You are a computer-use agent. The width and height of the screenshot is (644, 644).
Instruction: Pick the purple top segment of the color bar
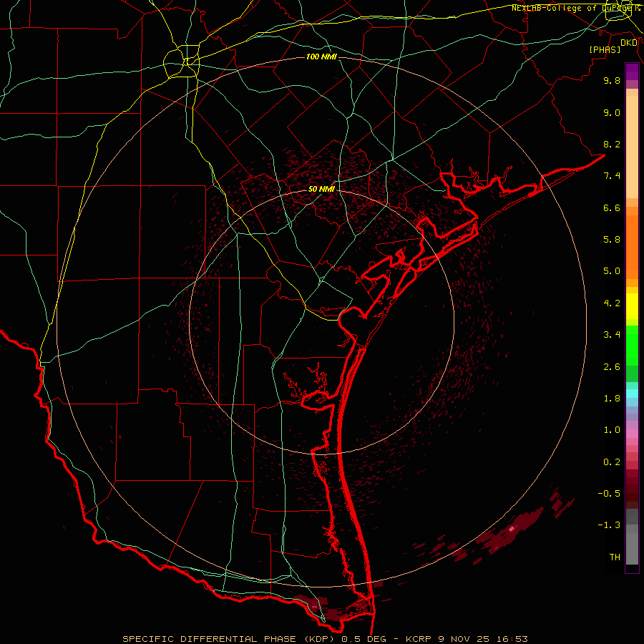632,72
